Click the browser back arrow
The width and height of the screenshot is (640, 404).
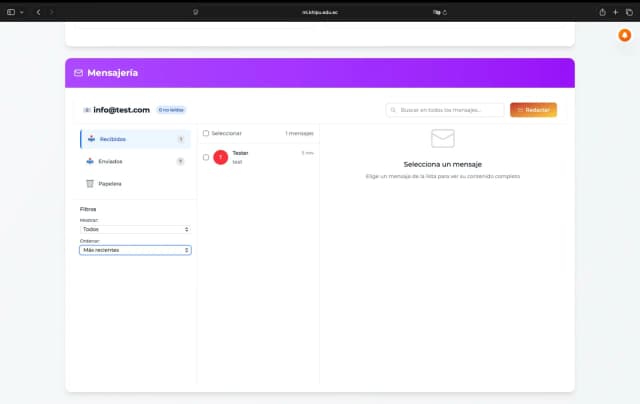coord(38,12)
